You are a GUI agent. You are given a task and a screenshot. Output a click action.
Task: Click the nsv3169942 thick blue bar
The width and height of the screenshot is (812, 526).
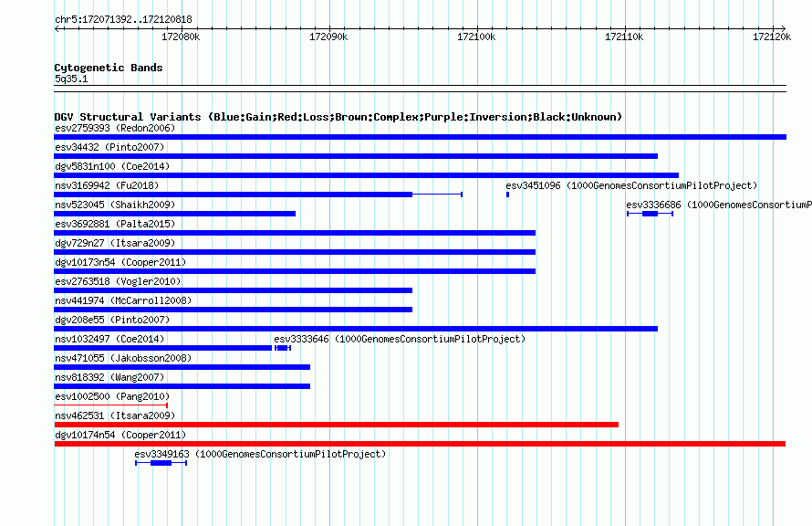(233, 195)
